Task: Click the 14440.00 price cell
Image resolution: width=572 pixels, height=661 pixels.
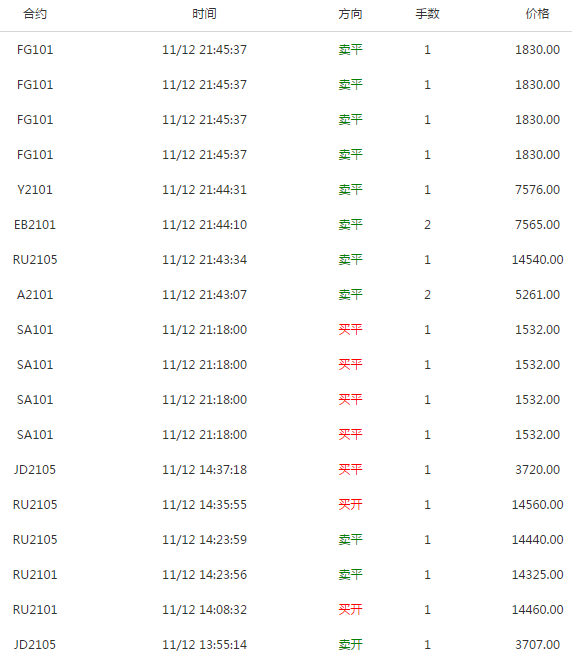Action: (x=537, y=540)
